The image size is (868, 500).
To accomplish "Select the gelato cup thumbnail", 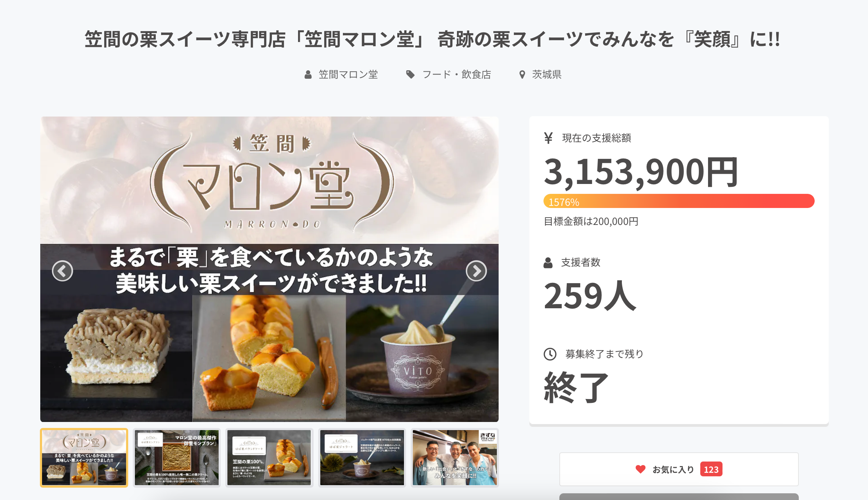I will pyautogui.click(x=362, y=458).
